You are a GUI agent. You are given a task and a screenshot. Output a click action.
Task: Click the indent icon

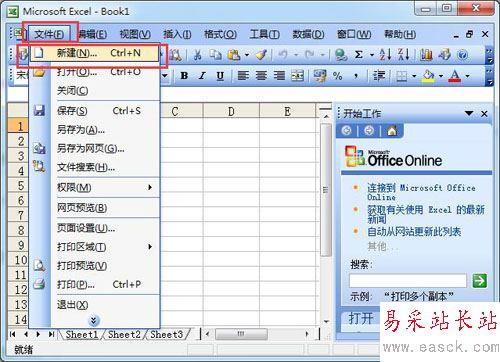pos(379,76)
